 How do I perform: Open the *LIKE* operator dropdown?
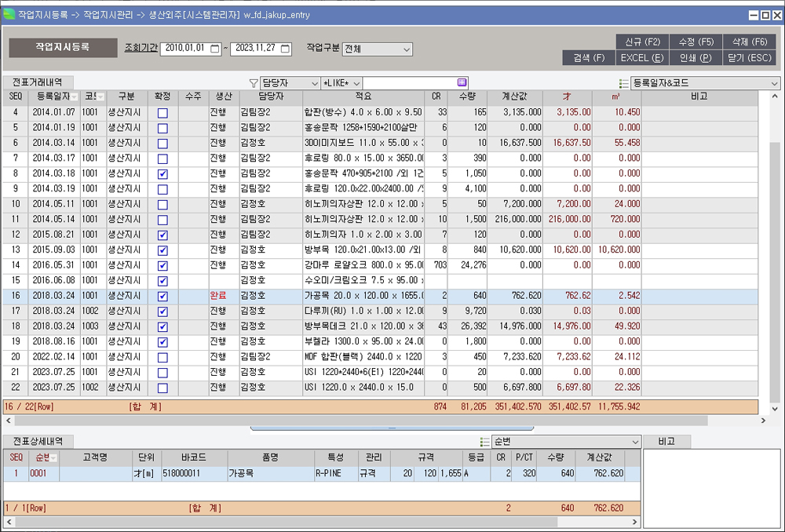[341, 83]
